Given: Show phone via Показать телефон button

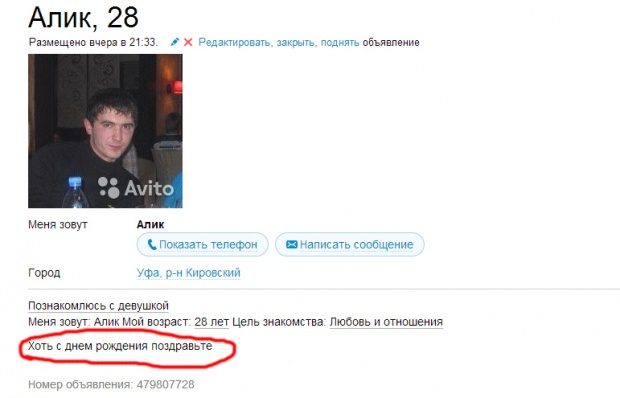Looking at the screenshot, I should (202, 245).
